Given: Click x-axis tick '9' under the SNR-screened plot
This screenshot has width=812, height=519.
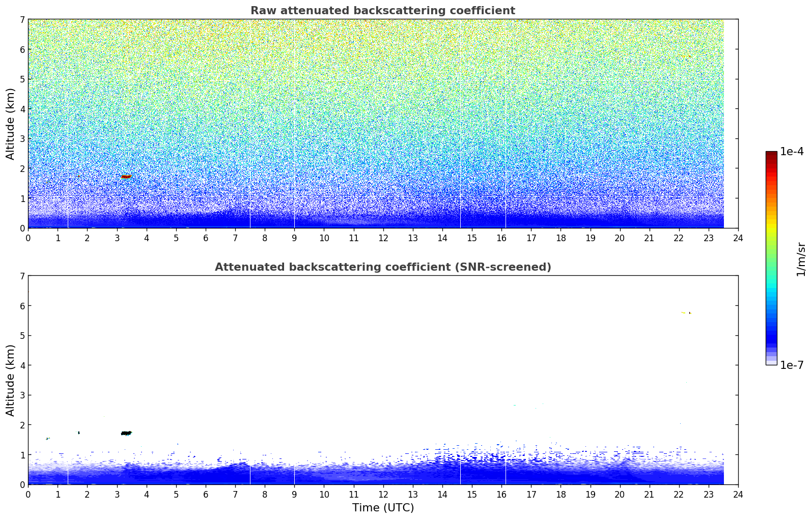Looking at the screenshot, I should click(x=294, y=495).
